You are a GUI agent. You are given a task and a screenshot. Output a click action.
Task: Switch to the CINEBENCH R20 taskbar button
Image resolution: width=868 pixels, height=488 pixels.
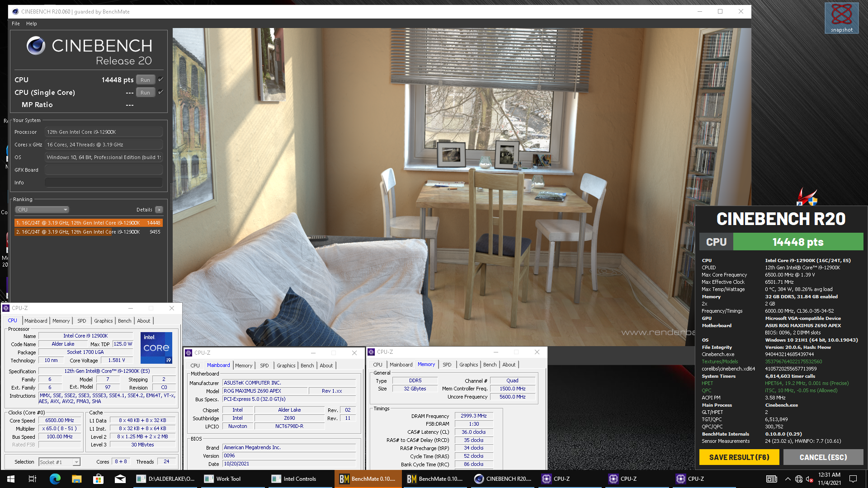tap(503, 479)
